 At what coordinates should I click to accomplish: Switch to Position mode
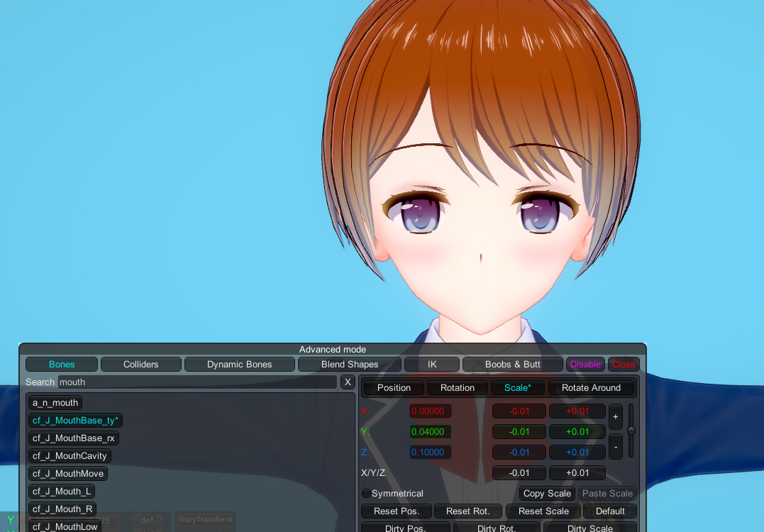tap(394, 388)
